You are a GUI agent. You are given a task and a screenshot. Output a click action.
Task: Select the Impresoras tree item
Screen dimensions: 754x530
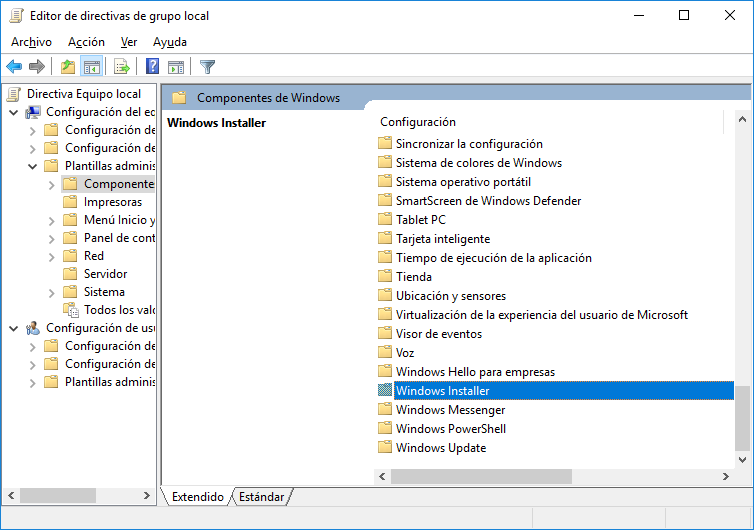[x=112, y=202]
